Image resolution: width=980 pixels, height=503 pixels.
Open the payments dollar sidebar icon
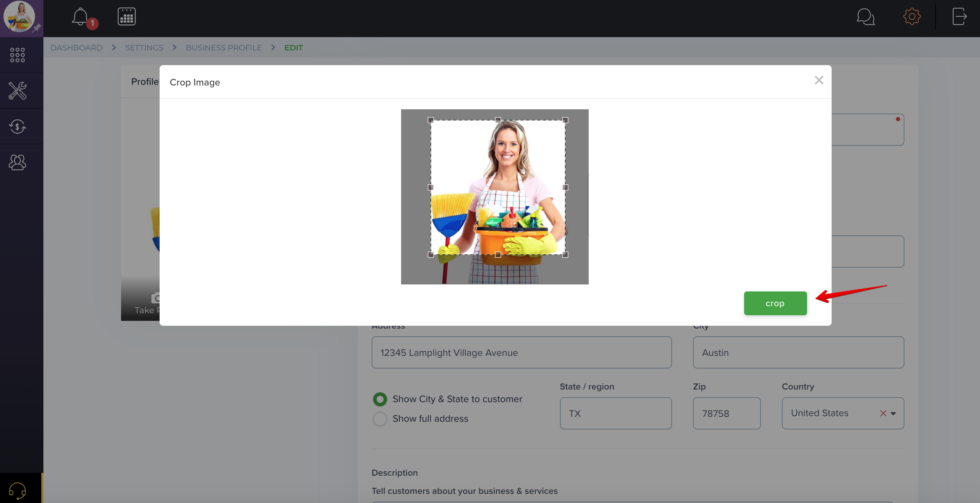17,126
